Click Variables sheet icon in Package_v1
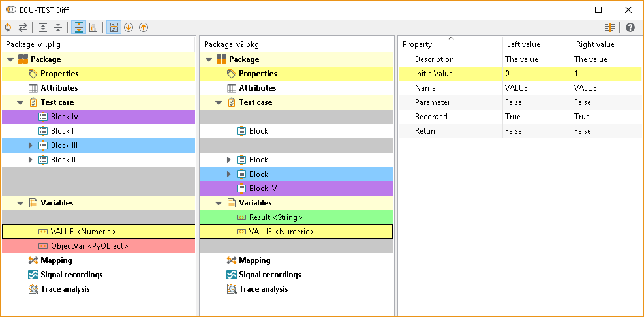Screen dimensions: 644x317 (33, 203)
